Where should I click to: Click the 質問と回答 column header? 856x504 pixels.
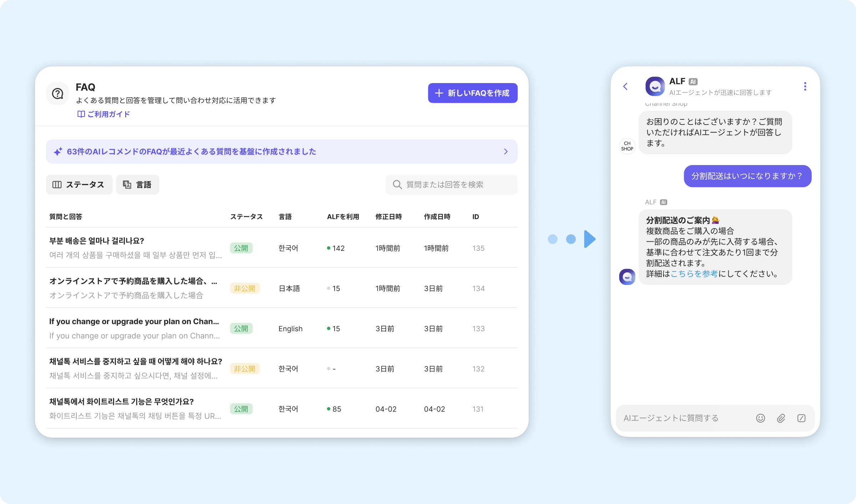pos(66,217)
